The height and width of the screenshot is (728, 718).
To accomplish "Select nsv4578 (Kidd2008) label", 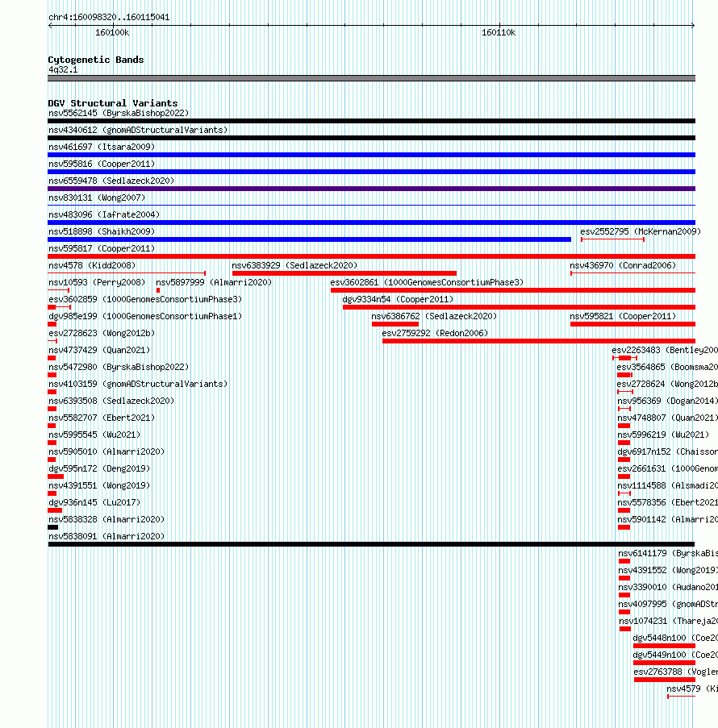I will click(x=92, y=265).
